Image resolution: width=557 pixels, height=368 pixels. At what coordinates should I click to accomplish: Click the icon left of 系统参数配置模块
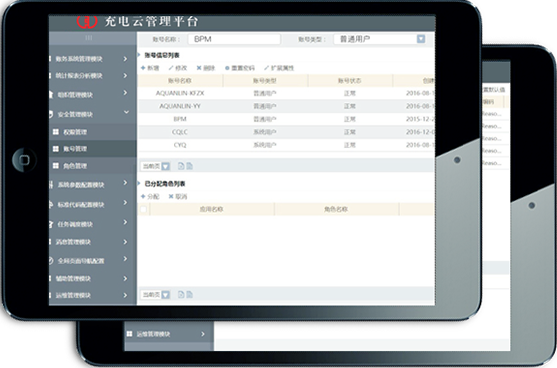(x=51, y=184)
